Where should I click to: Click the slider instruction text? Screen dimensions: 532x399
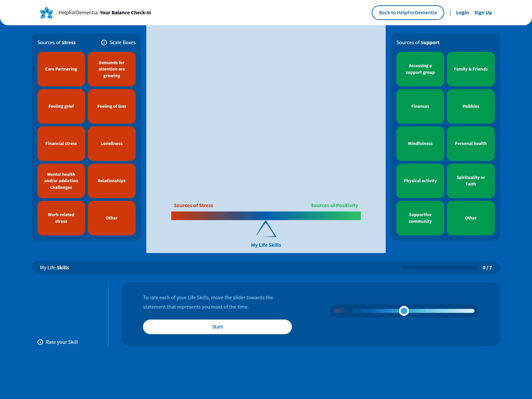(208, 302)
